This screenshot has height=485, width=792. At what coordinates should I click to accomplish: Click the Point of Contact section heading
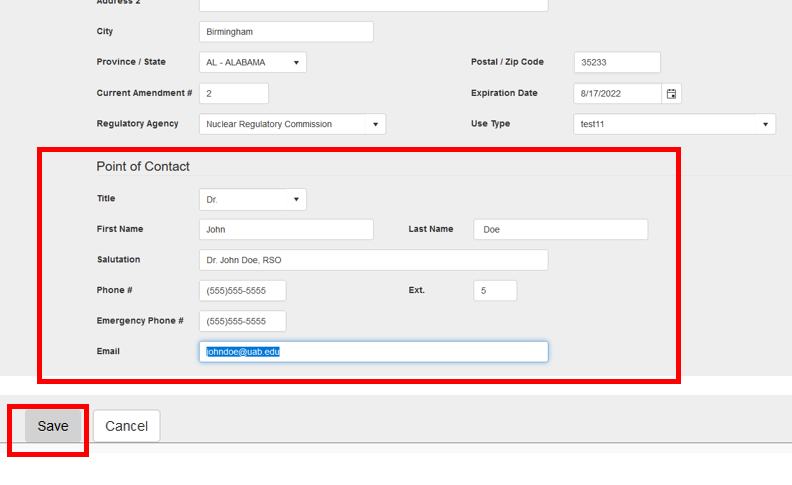pos(143,166)
